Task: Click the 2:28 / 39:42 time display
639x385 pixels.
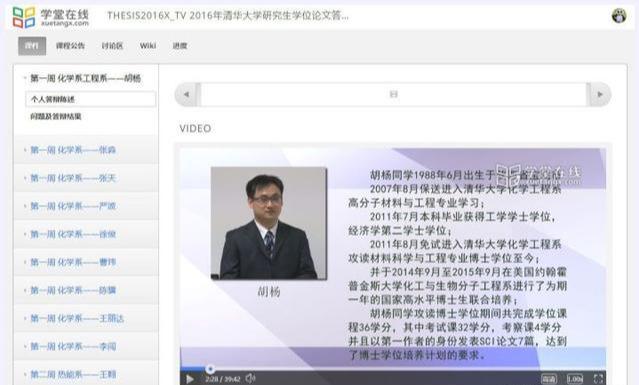Action: click(223, 379)
